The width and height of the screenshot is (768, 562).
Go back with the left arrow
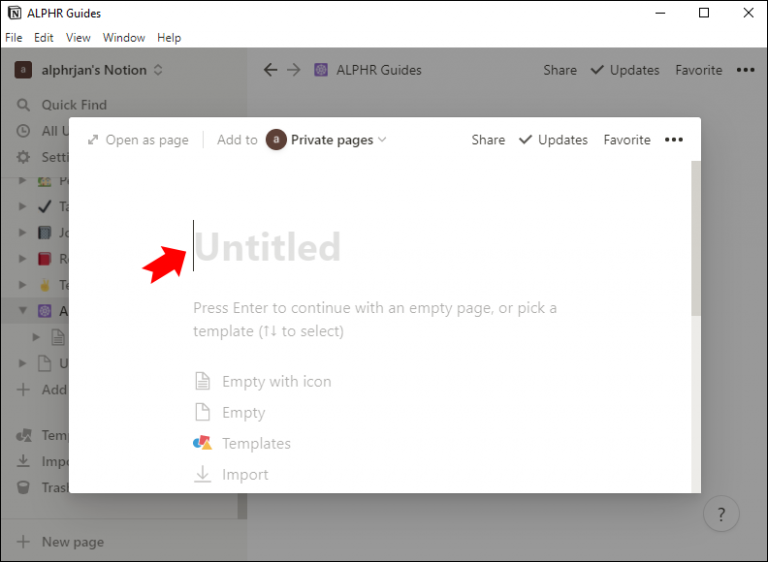(x=270, y=70)
